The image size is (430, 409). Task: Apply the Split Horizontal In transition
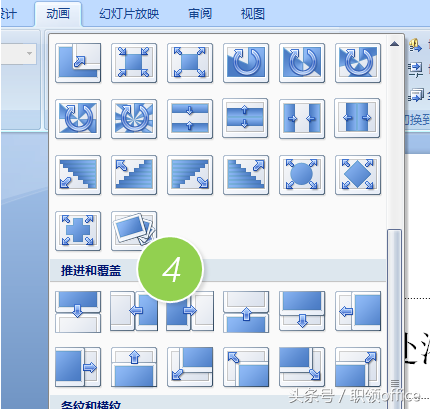tap(190, 119)
